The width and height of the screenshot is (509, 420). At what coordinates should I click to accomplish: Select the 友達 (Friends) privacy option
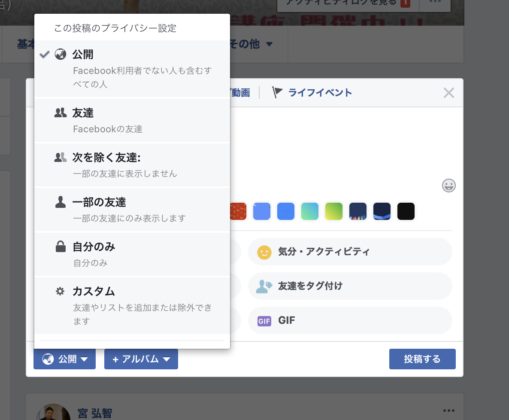(x=132, y=120)
